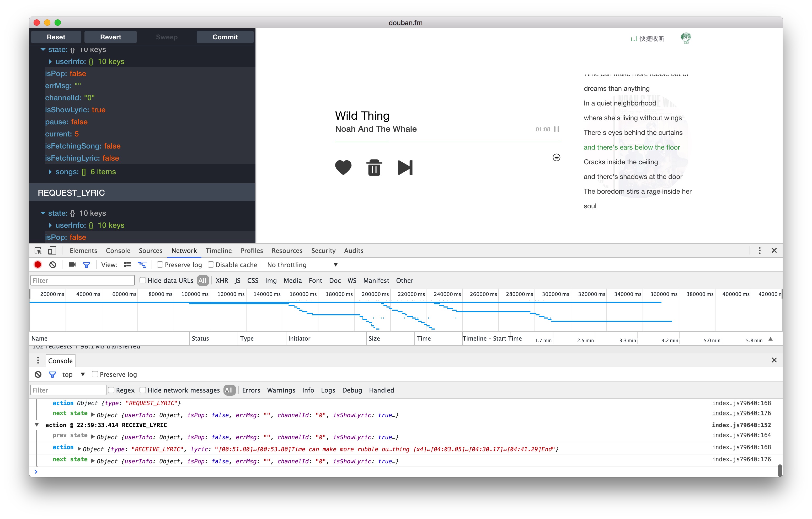812x519 pixels.
Task: Expand the songs array tree item
Action: pyautogui.click(x=50, y=172)
